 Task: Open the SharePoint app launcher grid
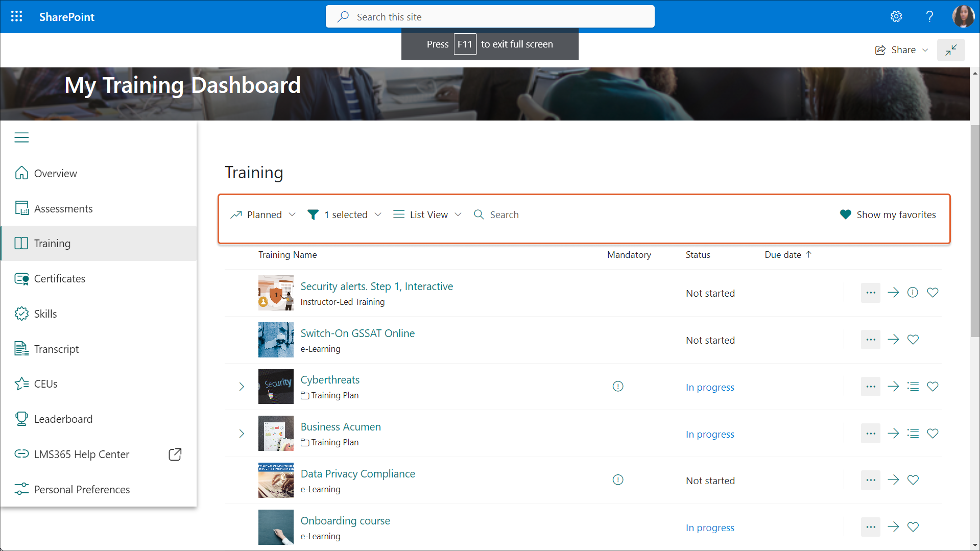pyautogui.click(x=16, y=16)
